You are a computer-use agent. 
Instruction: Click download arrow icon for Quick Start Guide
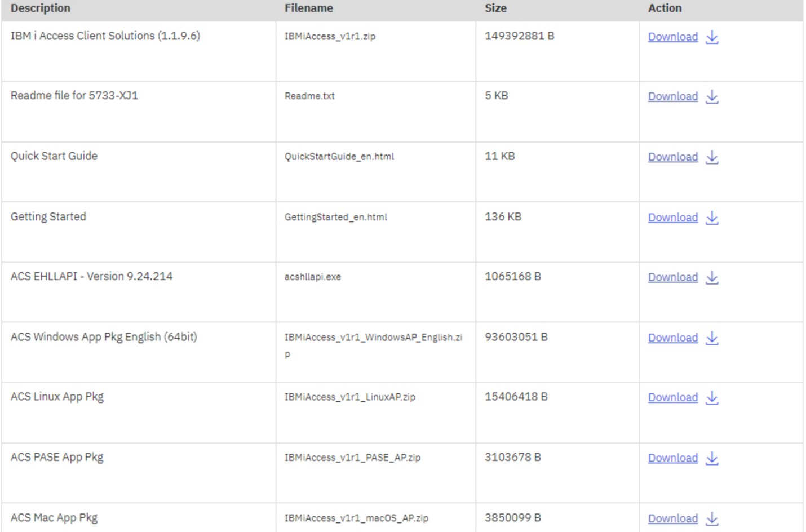point(712,157)
